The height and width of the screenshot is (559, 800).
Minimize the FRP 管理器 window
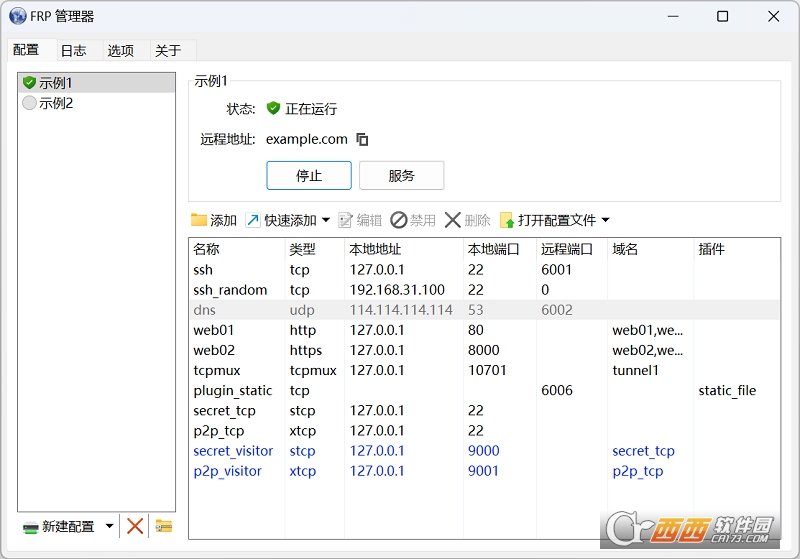[x=673, y=16]
